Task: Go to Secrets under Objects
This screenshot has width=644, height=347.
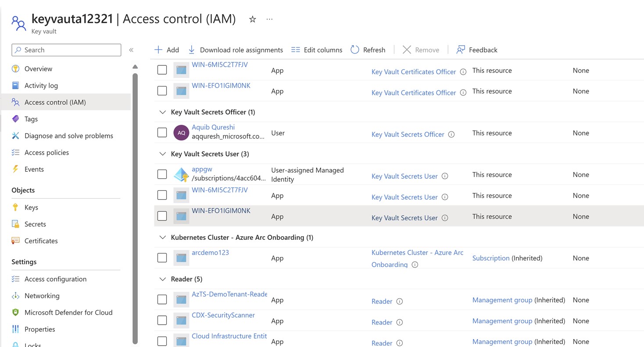Action: [35, 224]
